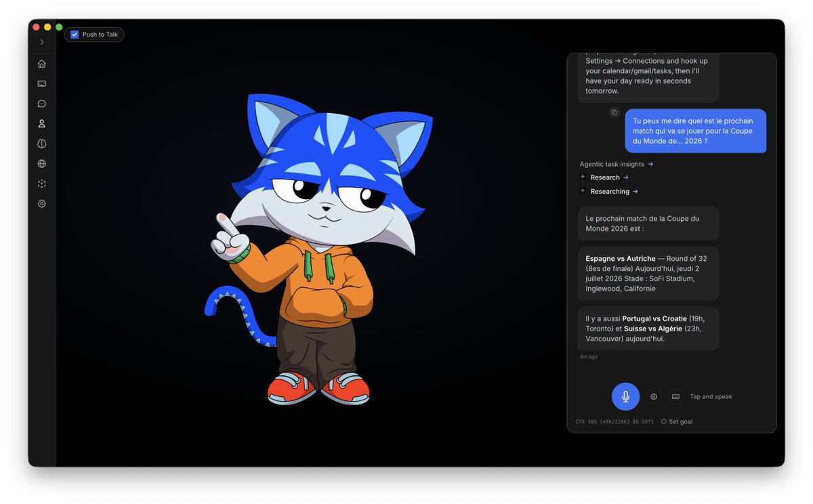
Task: Toggle the Push to Talk checkbox
Action: (75, 35)
